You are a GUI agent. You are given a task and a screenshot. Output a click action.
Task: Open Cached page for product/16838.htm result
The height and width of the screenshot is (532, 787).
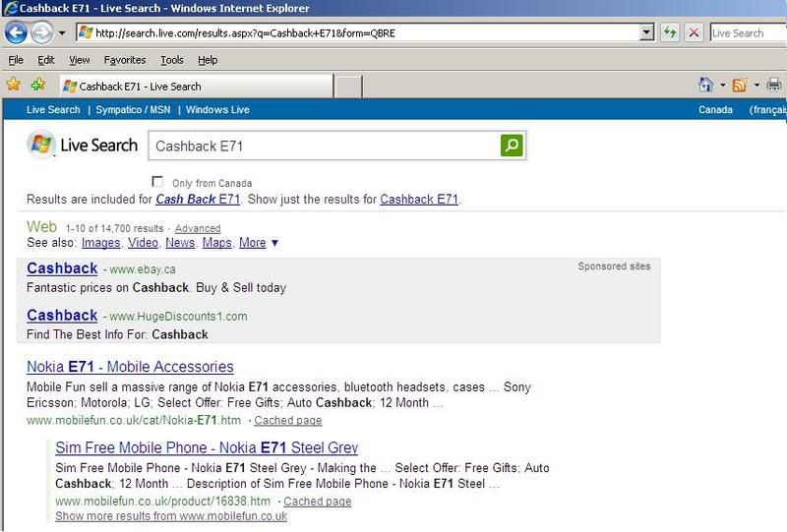point(317,502)
